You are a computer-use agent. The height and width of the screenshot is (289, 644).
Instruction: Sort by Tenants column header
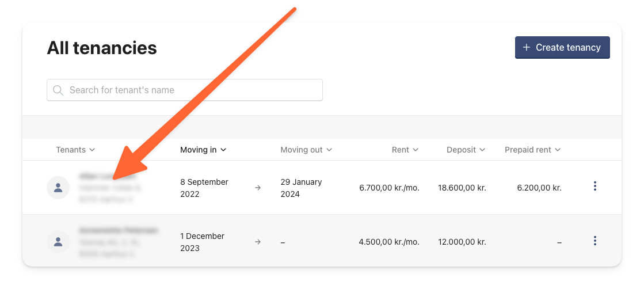click(x=75, y=150)
